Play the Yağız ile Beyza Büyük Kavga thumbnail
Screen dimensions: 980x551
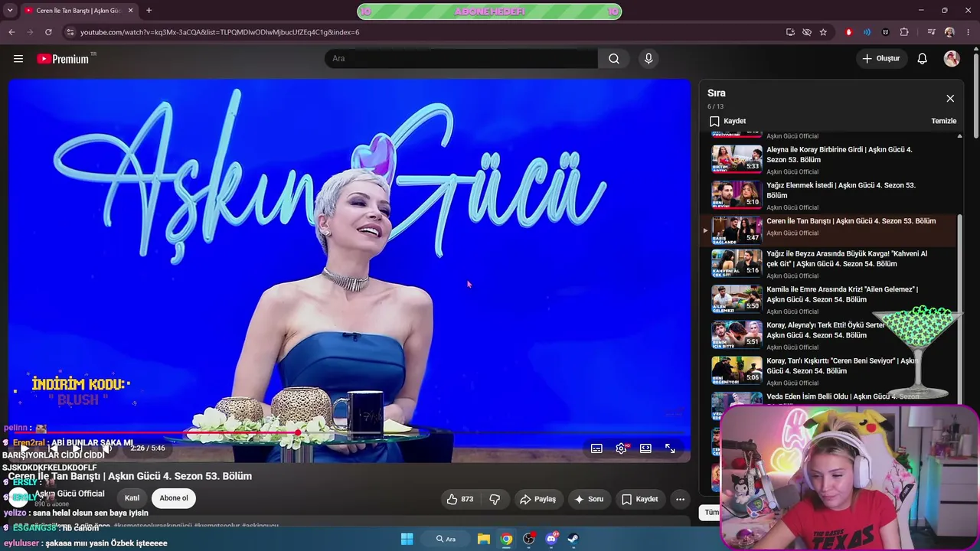point(737,262)
